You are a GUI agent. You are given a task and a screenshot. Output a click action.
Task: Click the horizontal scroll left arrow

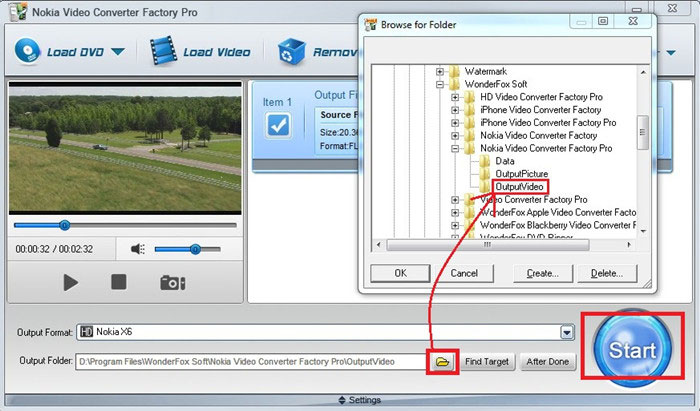379,245
